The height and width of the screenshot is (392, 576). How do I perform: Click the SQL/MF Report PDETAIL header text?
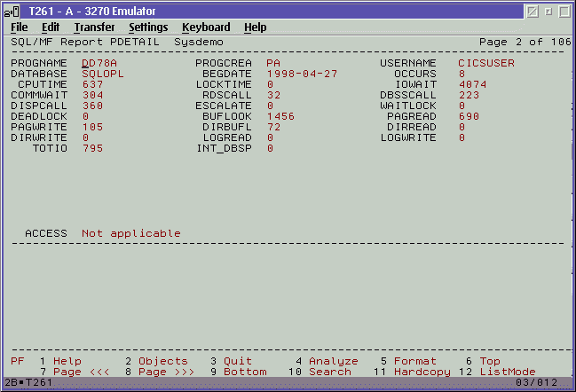pos(85,42)
